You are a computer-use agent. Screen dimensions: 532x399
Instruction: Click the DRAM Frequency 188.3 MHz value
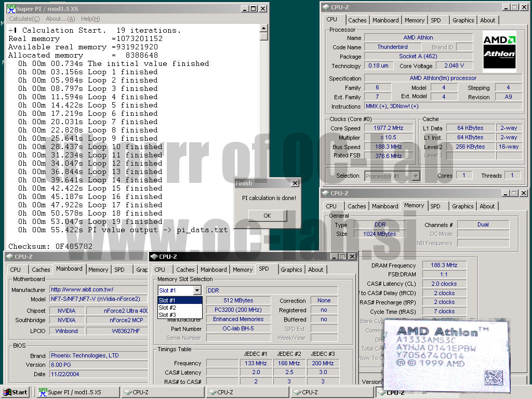(444, 265)
